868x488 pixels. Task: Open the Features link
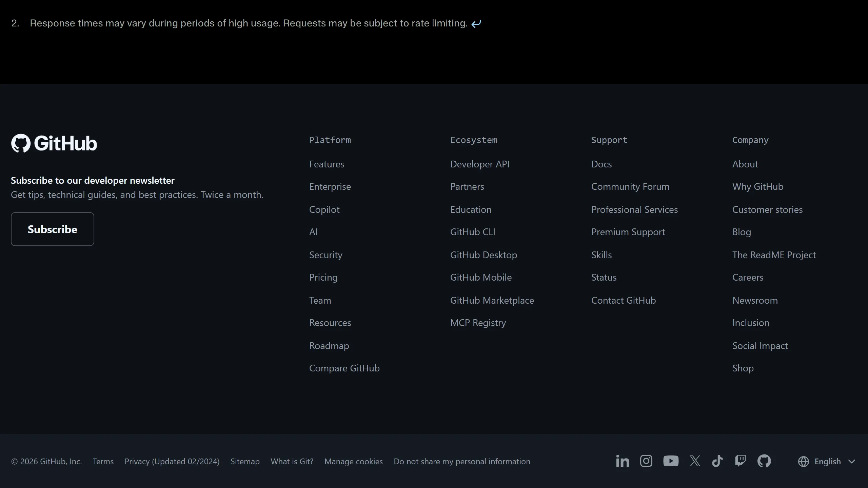point(327,164)
